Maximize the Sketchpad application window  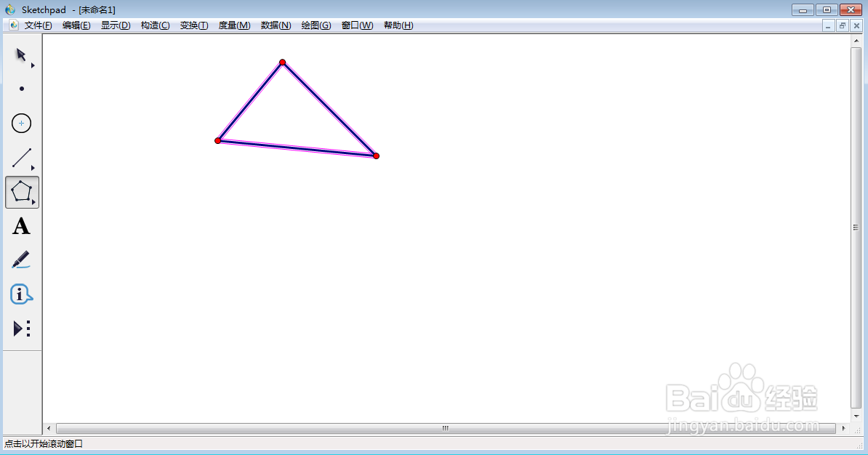(x=827, y=10)
